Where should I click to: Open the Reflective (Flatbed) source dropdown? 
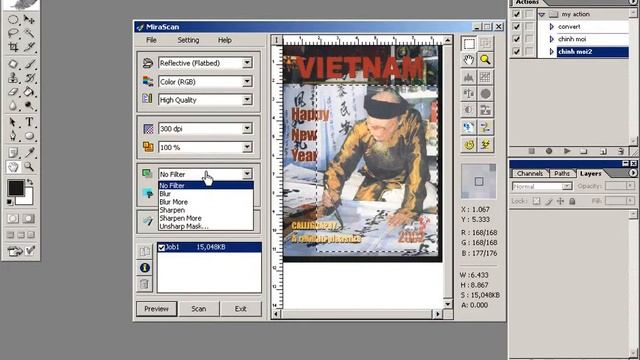(x=247, y=63)
